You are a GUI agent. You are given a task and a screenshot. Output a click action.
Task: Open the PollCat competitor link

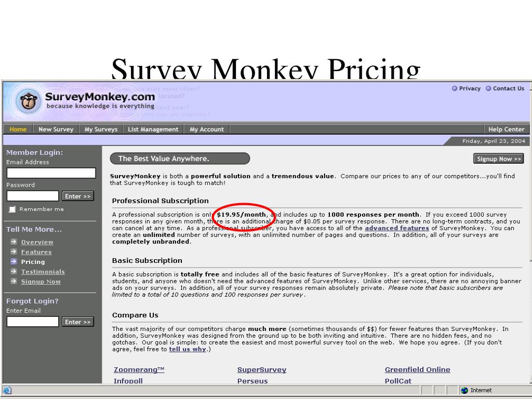(x=398, y=381)
